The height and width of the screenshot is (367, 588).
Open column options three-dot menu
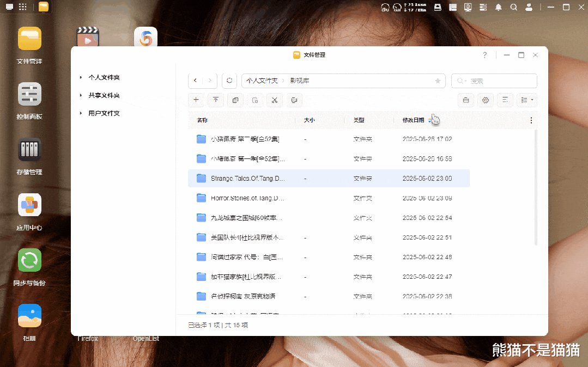[x=531, y=120]
